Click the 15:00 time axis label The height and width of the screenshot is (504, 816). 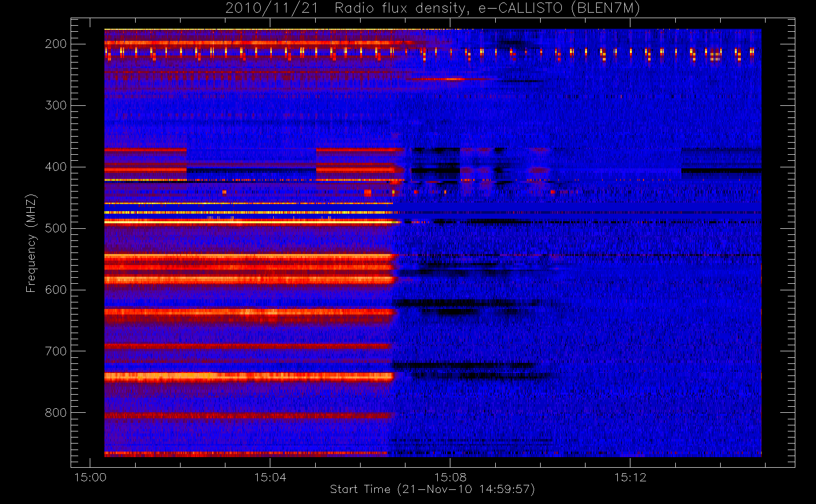click(90, 477)
